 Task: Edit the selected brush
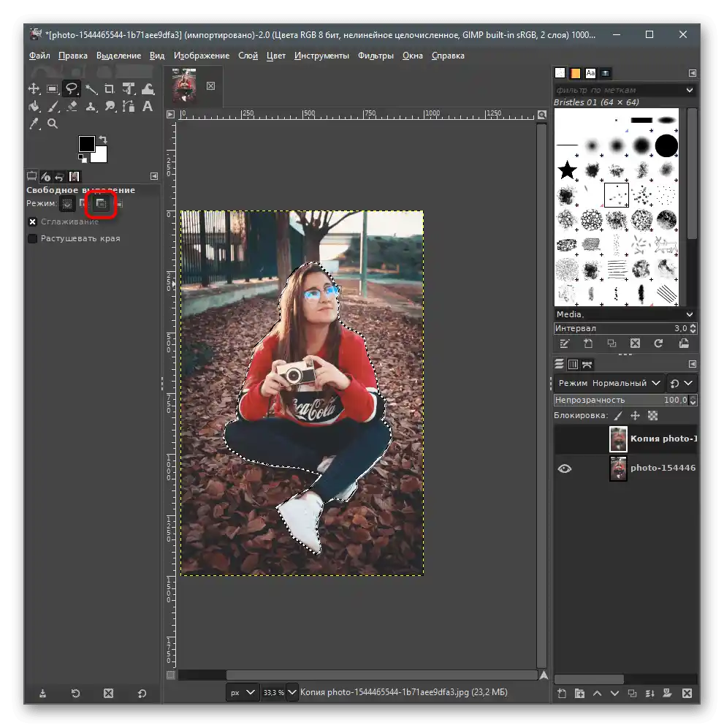[564, 344]
